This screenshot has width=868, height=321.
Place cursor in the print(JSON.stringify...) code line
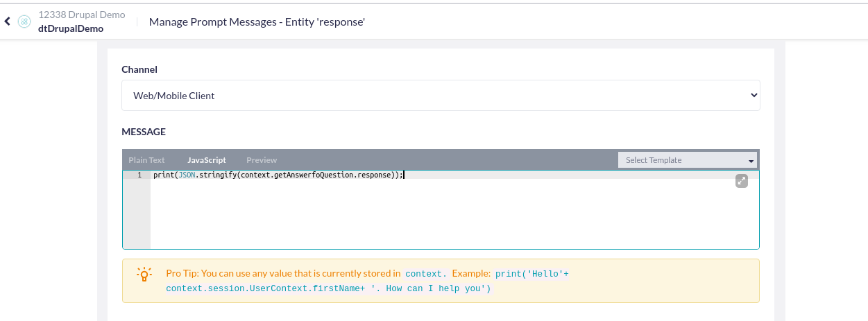click(x=278, y=175)
